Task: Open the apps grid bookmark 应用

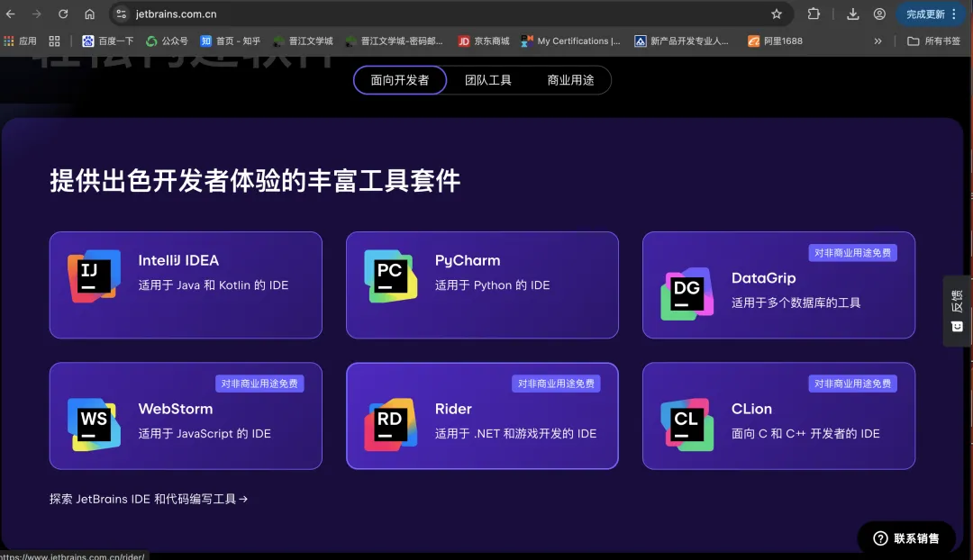Action: (x=21, y=41)
